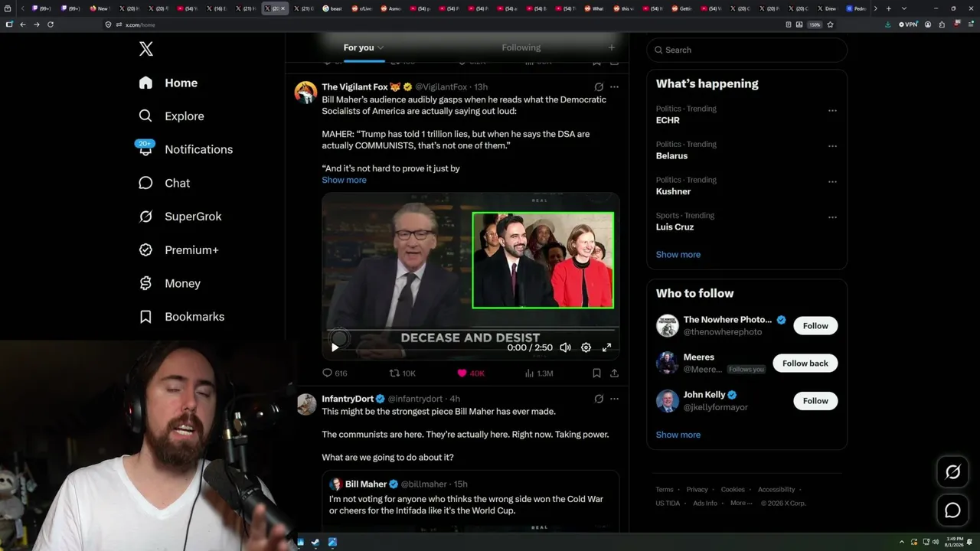The height and width of the screenshot is (551, 980).
Task: Switch to the beast browser tab
Action: pos(333,8)
